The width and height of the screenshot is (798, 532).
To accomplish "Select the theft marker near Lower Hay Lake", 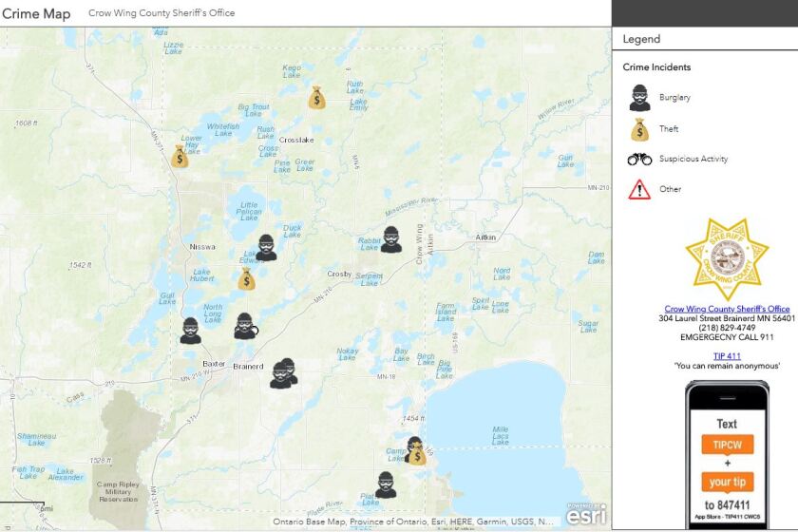I will click(x=180, y=157).
